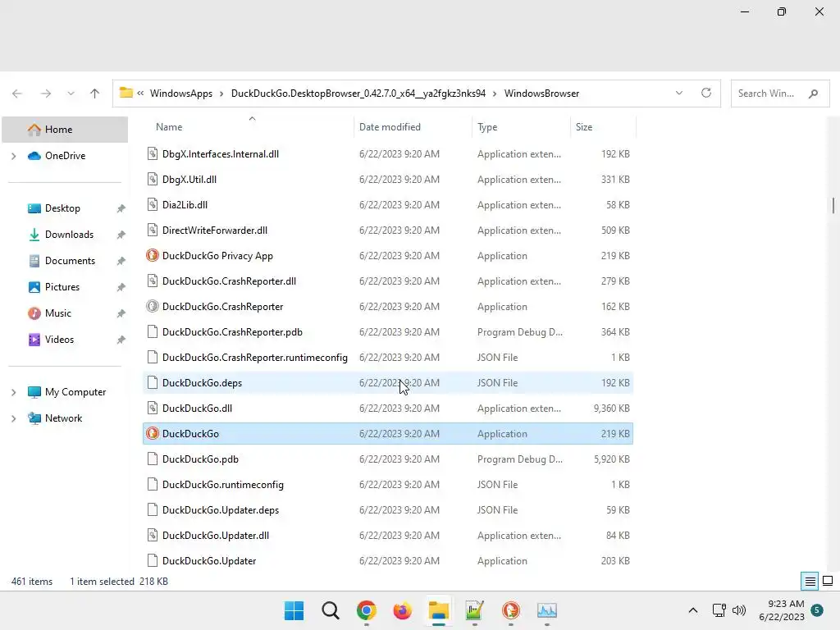Viewport: 840px width, 630px height.
Task: Go back to the previous folder
Action: (x=17, y=94)
